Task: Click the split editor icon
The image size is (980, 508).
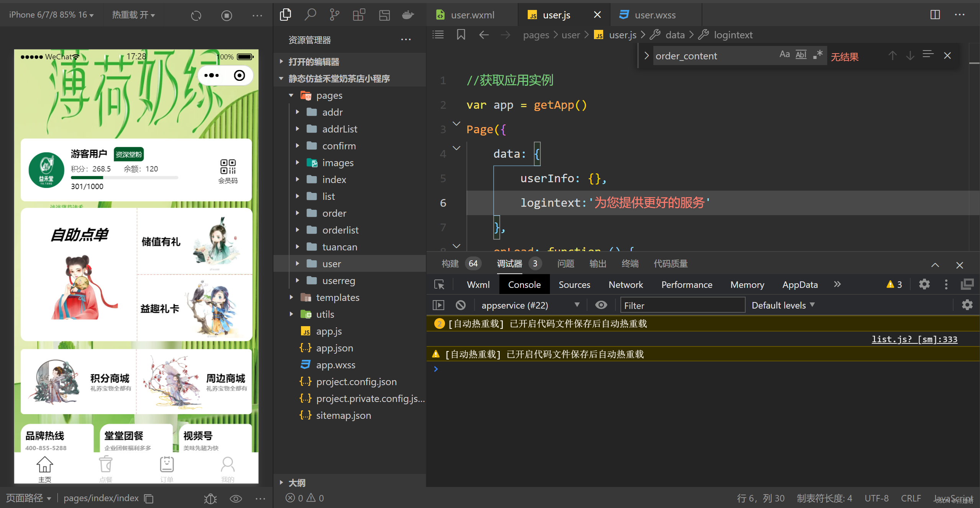Action: coord(935,15)
